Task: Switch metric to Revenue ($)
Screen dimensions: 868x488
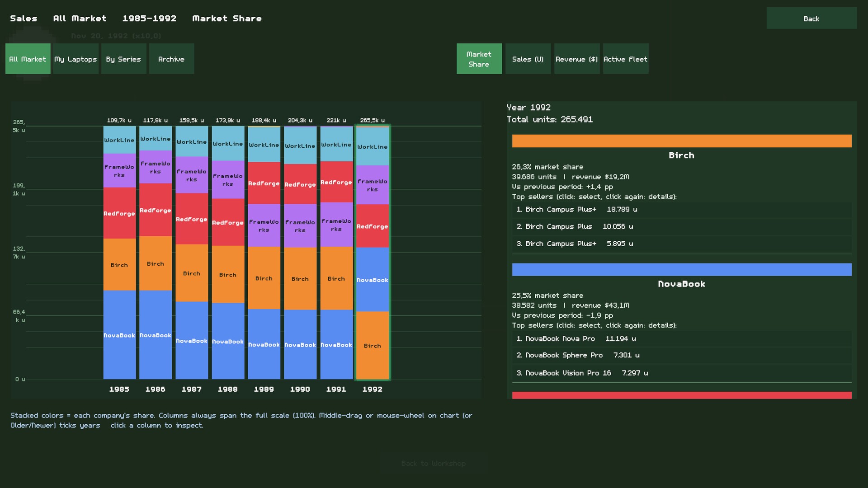Action: (x=576, y=59)
